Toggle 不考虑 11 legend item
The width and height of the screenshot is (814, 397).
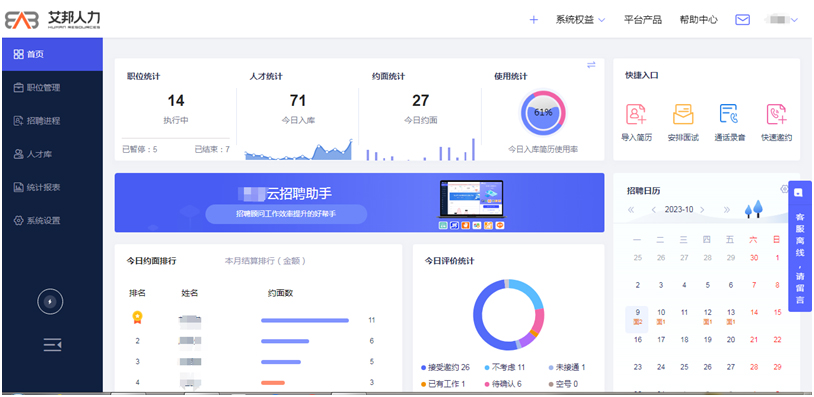[505, 367]
